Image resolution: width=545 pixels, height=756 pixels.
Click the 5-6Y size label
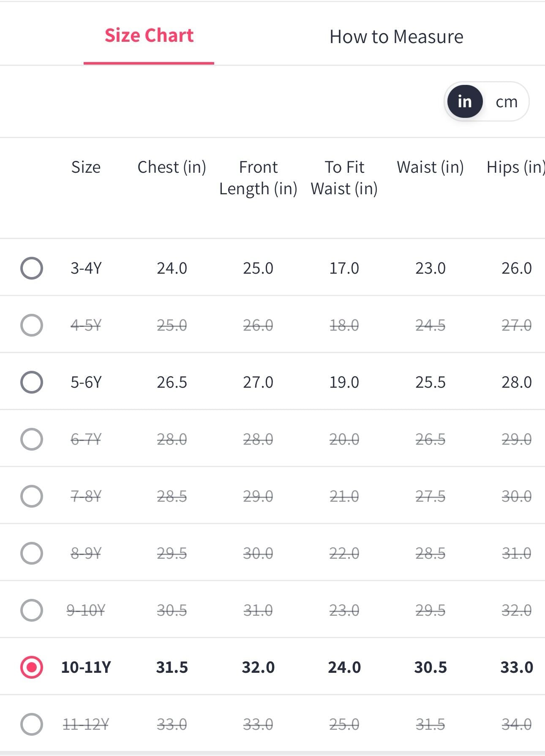click(x=86, y=382)
